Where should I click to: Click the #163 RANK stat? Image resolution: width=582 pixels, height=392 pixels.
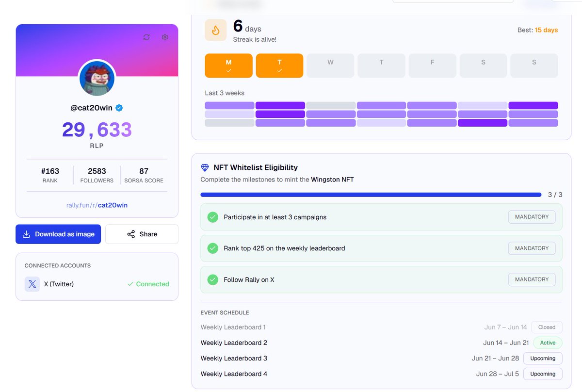pyautogui.click(x=50, y=175)
